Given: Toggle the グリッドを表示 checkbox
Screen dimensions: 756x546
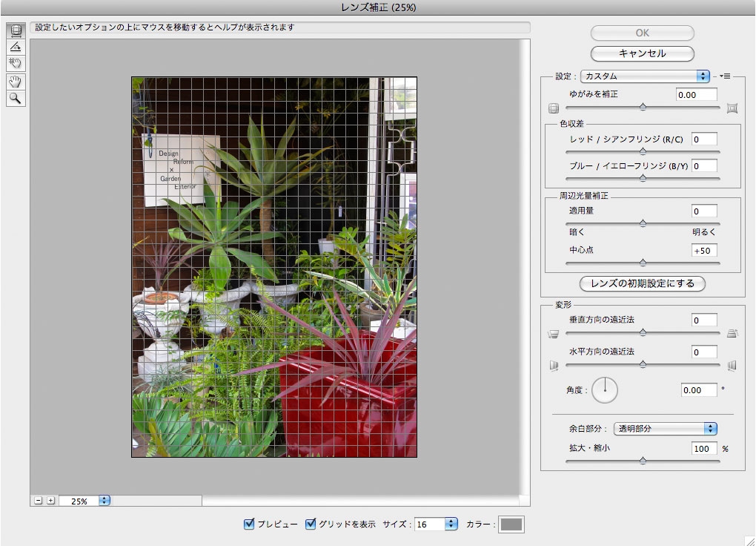Looking at the screenshot, I should pyautogui.click(x=311, y=524).
